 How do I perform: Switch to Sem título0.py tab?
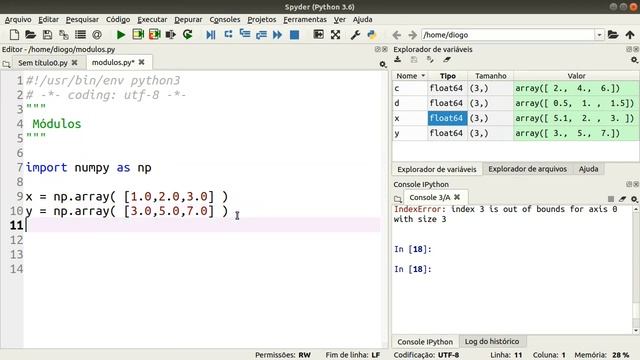[x=42, y=63]
